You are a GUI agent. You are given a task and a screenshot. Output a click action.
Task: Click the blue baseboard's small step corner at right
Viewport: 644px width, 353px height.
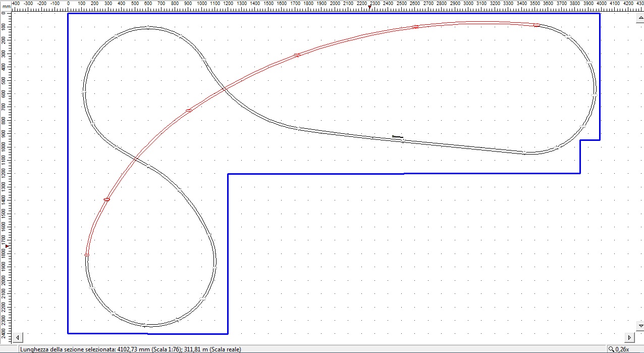580,140
